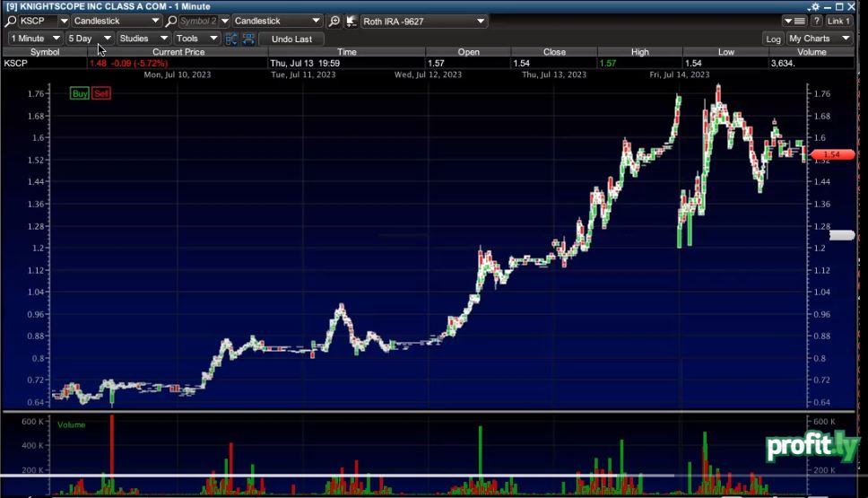Screen dimensions: 868x498
Task: Toggle the Link 1 window linking button
Action: pos(838,21)
